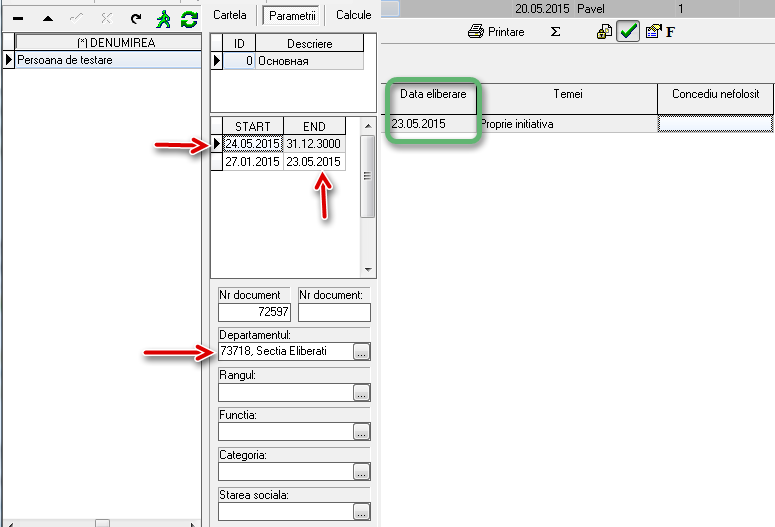Image resolution: width=775 pixels, height=527 pixels.
Task: Click the printer icon beside Printare
Action: click(475, 32)
